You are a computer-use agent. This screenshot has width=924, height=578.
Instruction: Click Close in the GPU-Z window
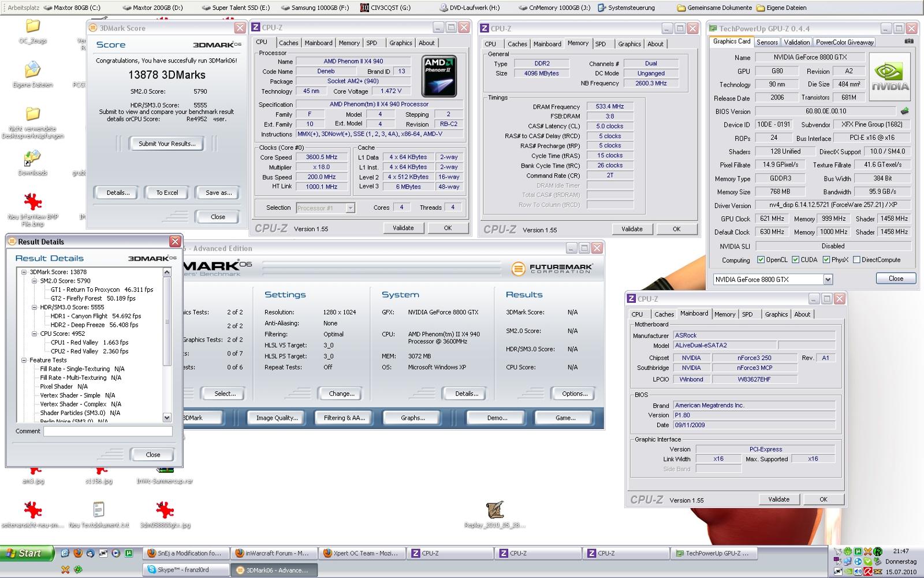pyautogui.click(x=896, y=279)
